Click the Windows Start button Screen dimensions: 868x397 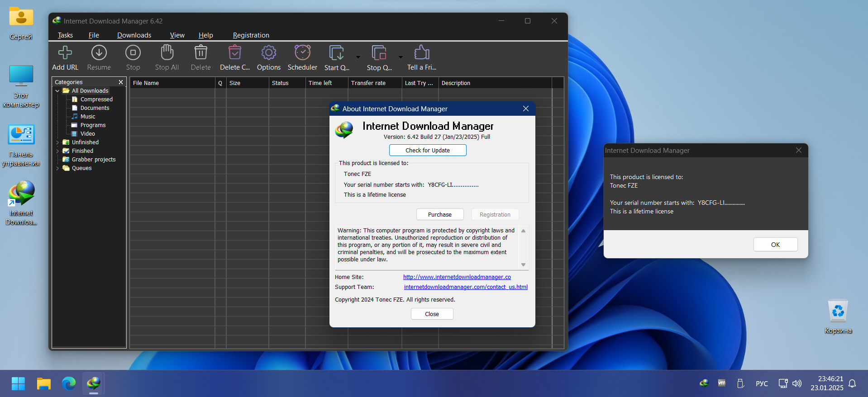tap(18, 384)
